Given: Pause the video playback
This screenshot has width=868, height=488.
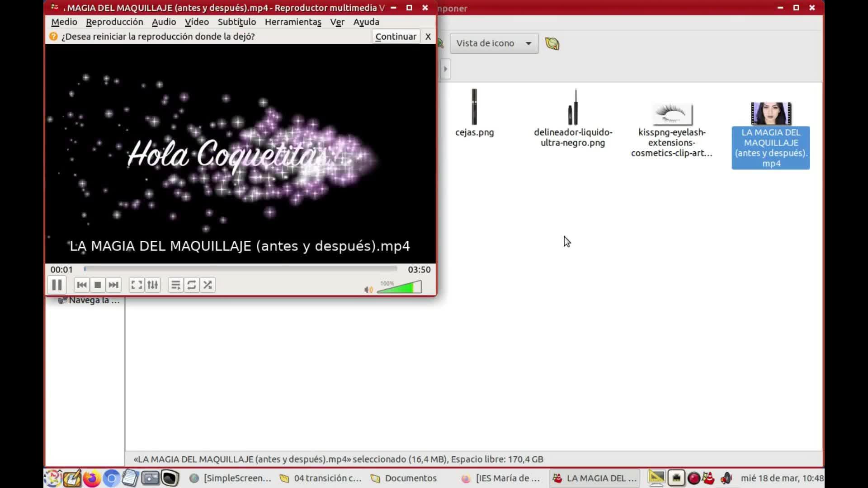Looking at the screenshot, I should [57, 285].
